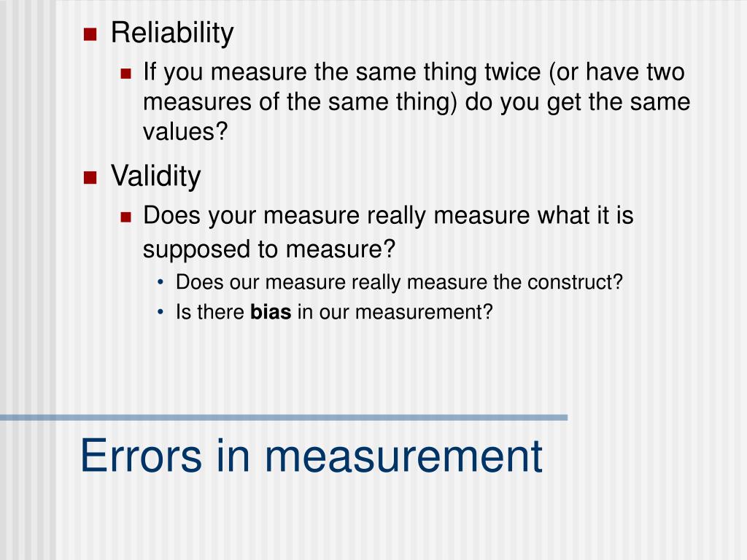The image size is (747, 560).
Task: Click the word 'values?' under Reliability
Action: 185,131
